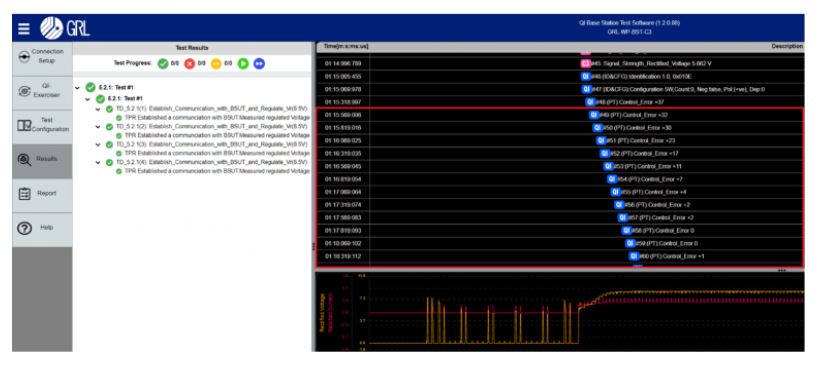Open the hamburger menu icon
This screenshot has height=370, width=815.
24,29
